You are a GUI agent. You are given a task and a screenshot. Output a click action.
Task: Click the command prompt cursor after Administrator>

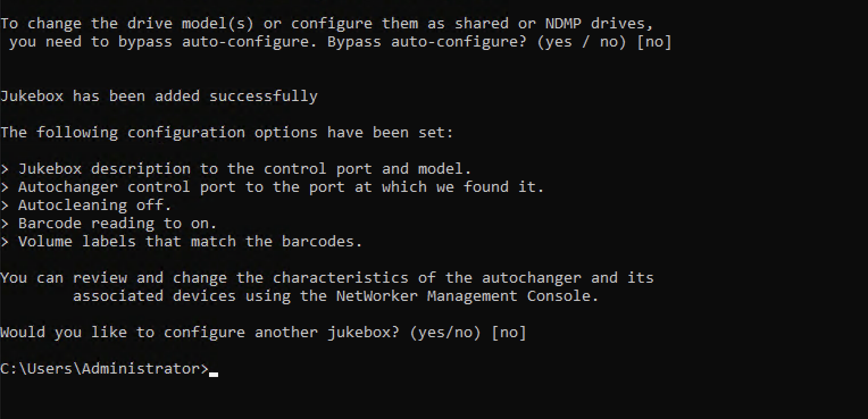click(x=214, y=373)
